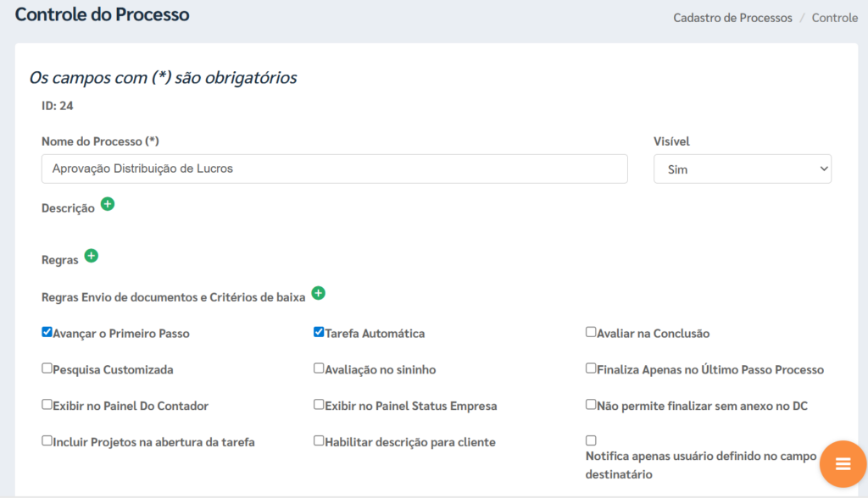
Task: Enable Finaliza Apenas no Último Passo Processo
Action: click(591, 369)
